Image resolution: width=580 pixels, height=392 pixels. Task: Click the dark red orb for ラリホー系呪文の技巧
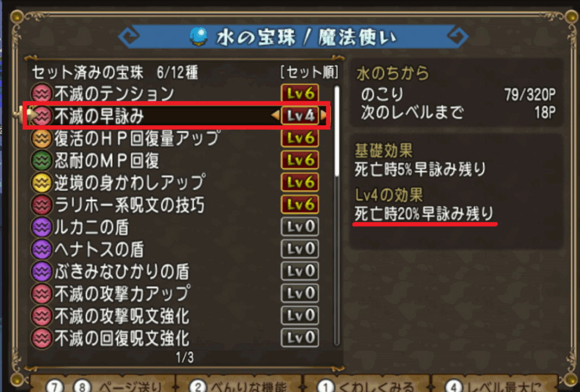41,205
